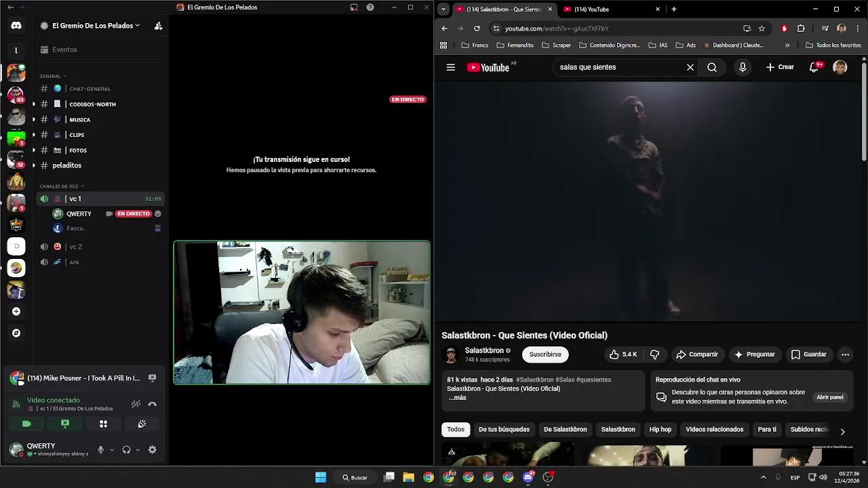Click Guardar video button
This screenshot has height=488, width=868.
coord(808,354)
